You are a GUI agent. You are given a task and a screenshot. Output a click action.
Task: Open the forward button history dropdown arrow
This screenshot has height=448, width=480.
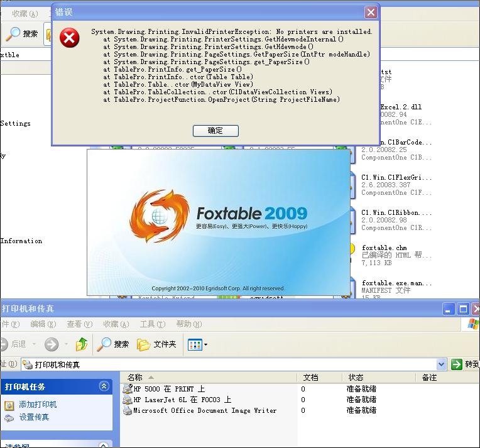click(x=66, y=344)
